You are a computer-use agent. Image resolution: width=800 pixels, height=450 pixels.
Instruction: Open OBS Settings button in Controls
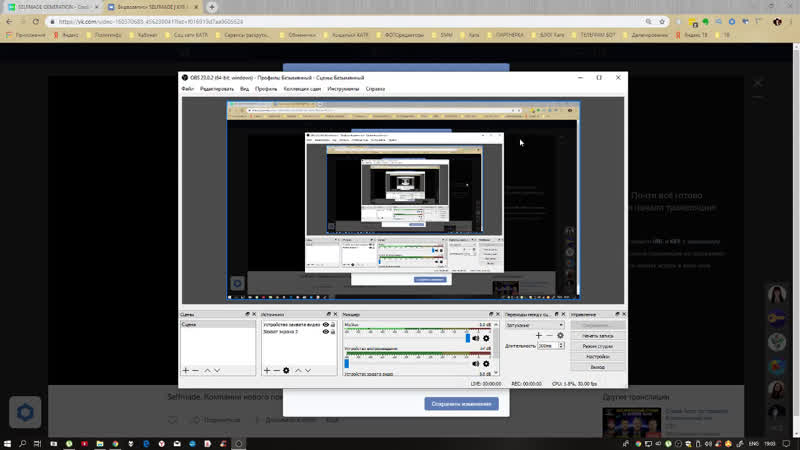pos(597,357)
